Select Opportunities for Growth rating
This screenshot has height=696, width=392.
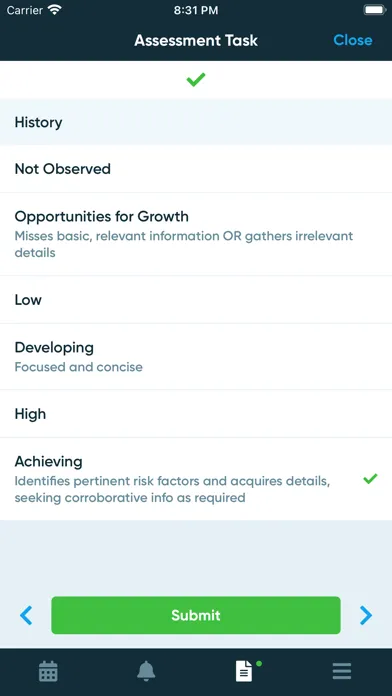coord(196,234)
